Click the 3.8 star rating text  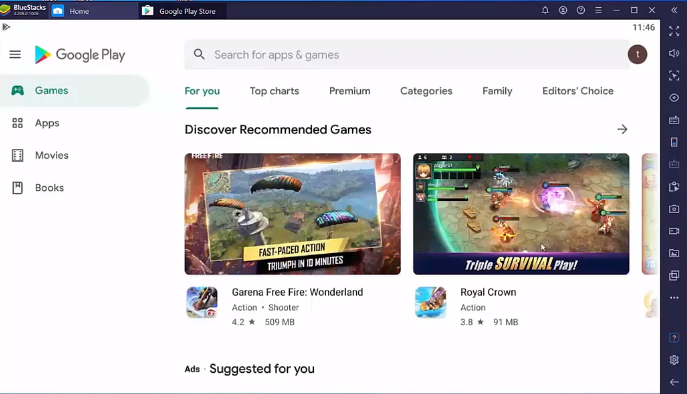click(472, 322)
